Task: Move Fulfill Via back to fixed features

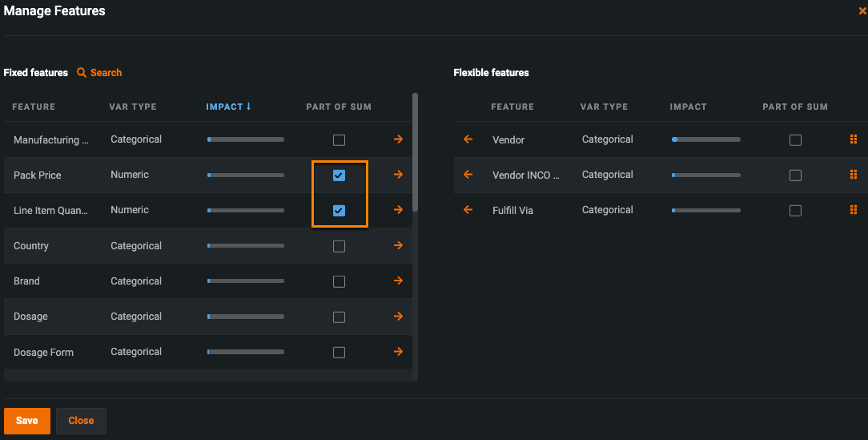Action: [x=468, y=210]
